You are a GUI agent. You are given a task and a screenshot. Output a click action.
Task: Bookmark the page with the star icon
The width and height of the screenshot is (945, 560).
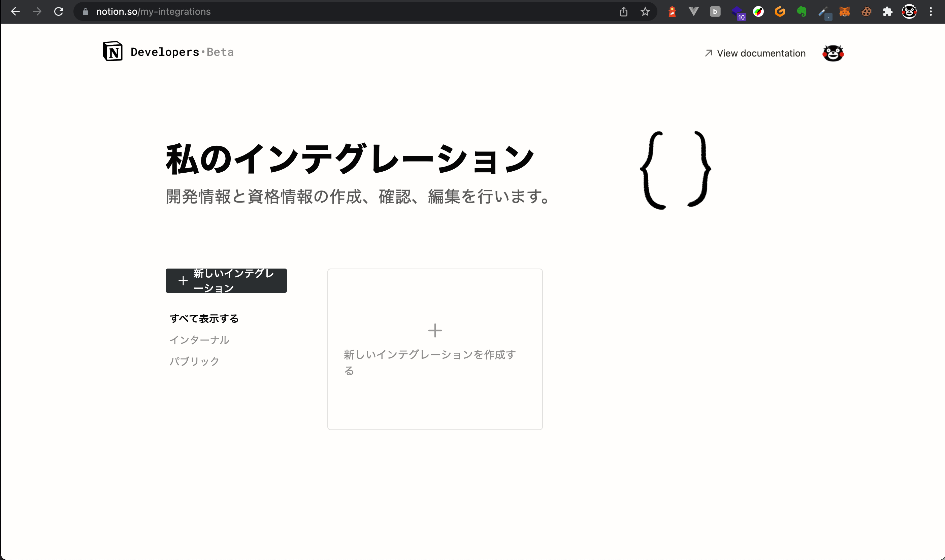coord(645,11)
